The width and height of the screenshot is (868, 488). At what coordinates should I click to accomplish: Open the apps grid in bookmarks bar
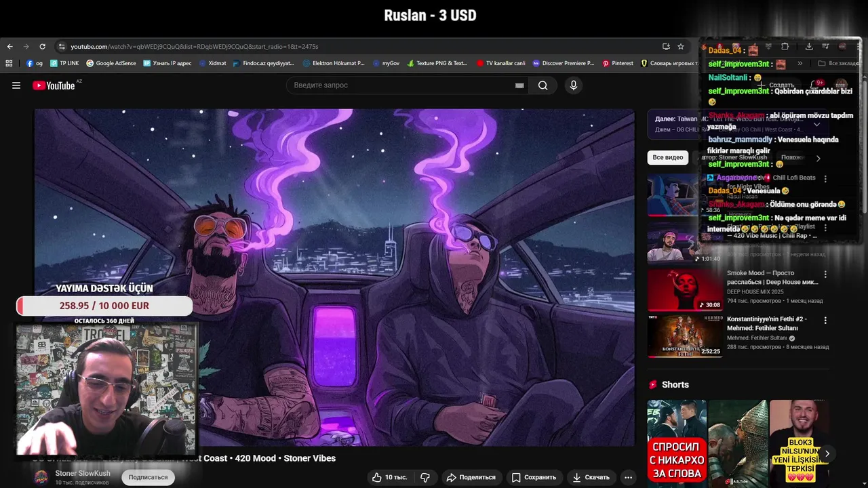[x=9, y=63]
